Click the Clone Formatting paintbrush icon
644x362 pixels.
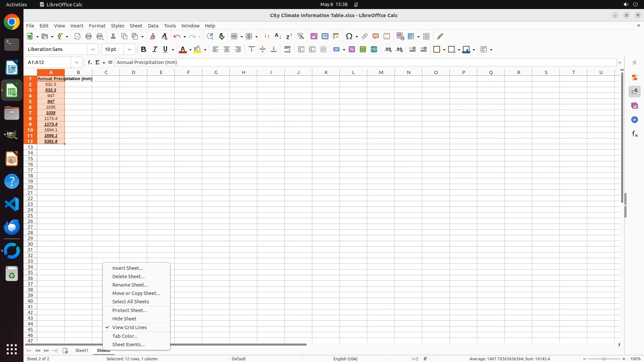point(153,36)
